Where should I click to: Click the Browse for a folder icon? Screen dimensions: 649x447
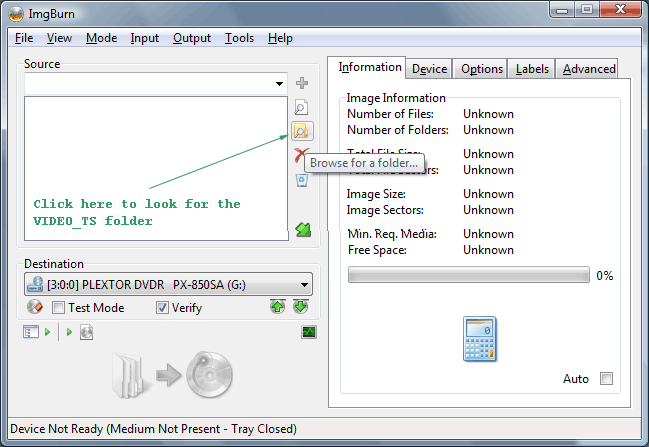coord(301,131)
